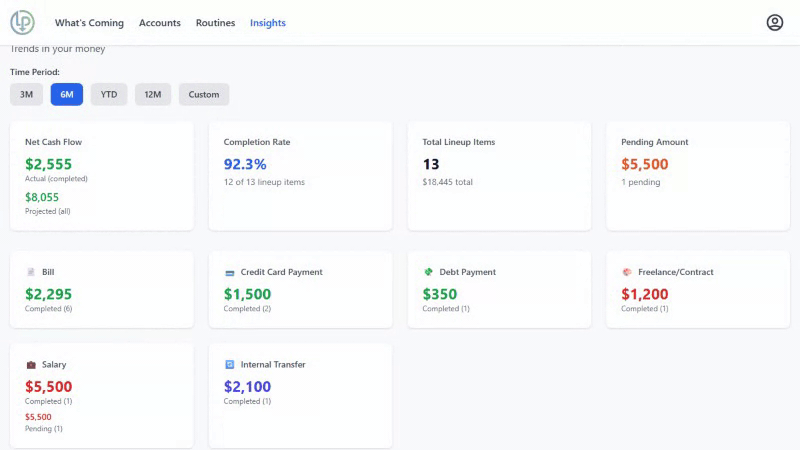Click the Freelance/Contract icon
Screen dimensions: 800x450
[627, 272]
